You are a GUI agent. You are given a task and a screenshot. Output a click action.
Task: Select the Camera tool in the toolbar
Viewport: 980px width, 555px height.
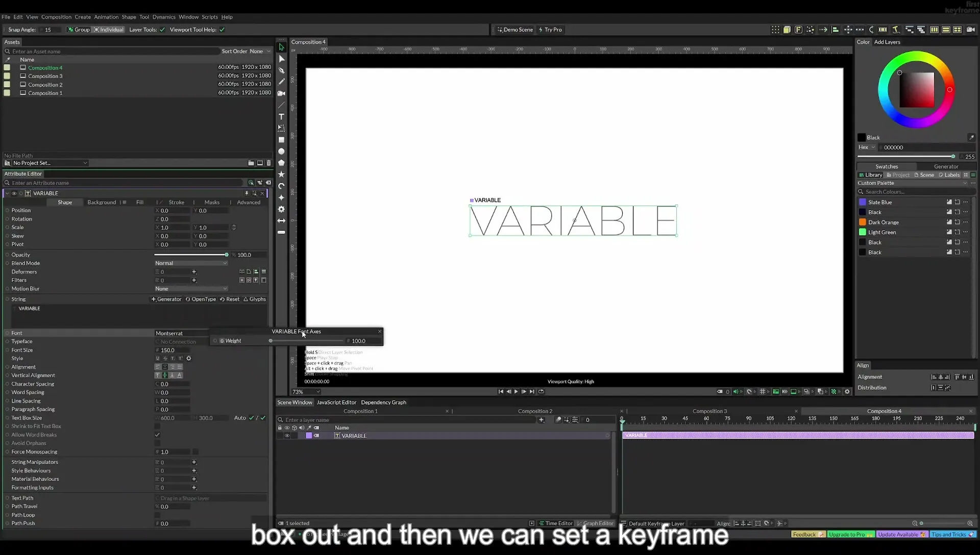click(x=281, y=93)
